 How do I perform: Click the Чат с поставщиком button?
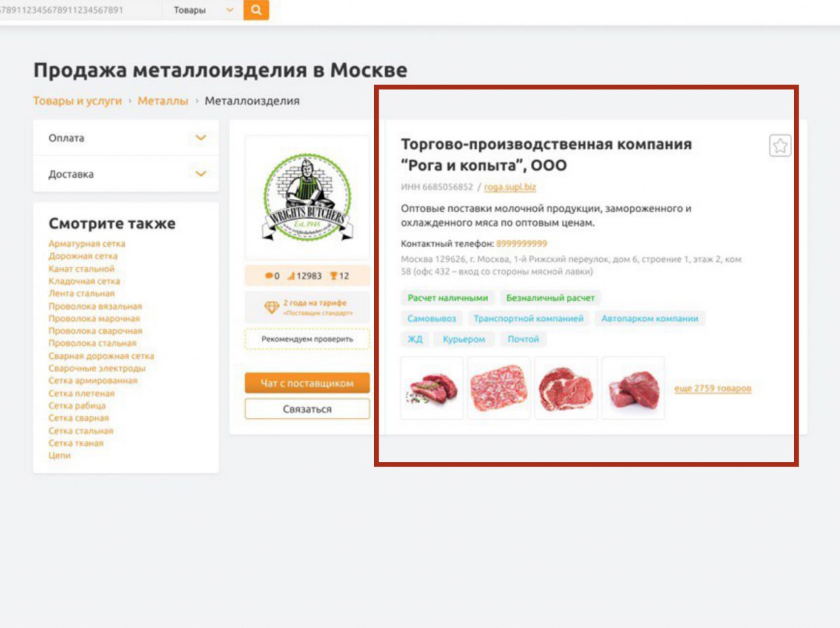307,383
